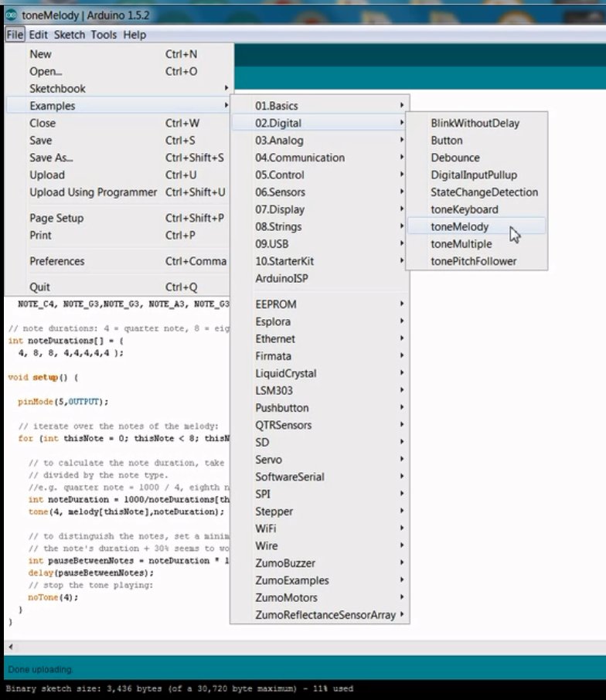Expand the ZumoBuzzer library examples
This screenshot has height=700, width=606.
point(320,563)
